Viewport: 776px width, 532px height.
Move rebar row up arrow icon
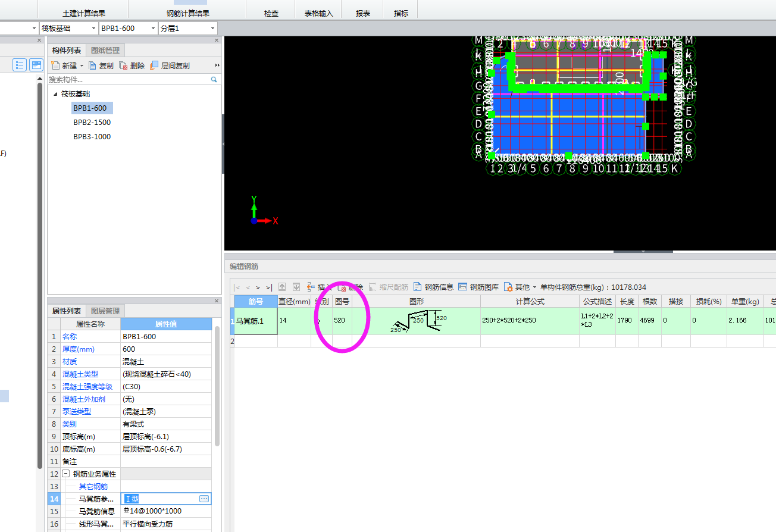pos(283,287)
